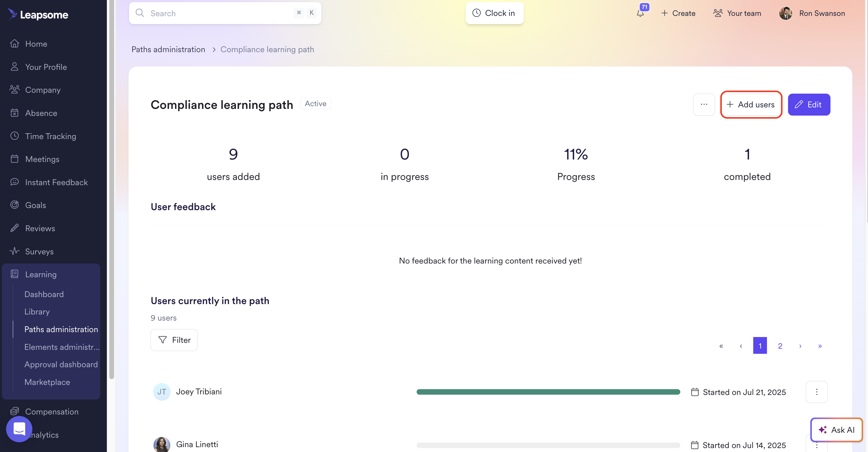Screen dimensions: 868x452
Task: Click the Paths administration breadcrumb link
Action: [x=168, y=49]
